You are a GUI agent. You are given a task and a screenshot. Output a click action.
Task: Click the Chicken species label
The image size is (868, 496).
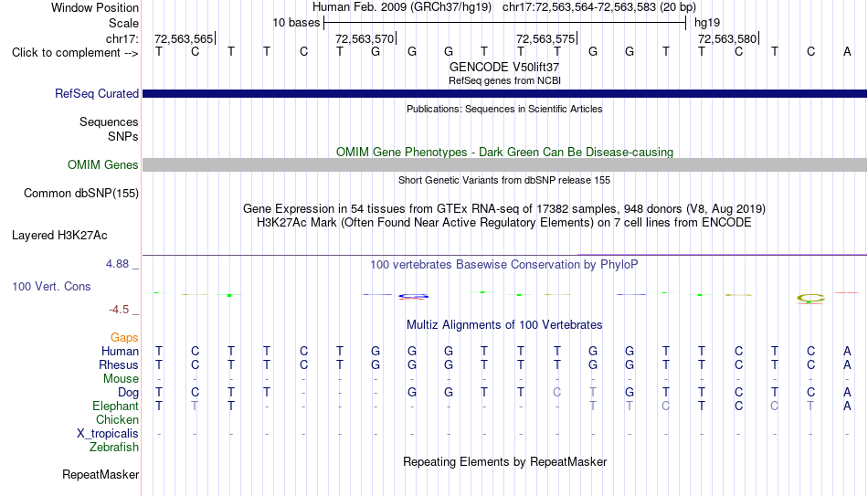pos(117,419)
